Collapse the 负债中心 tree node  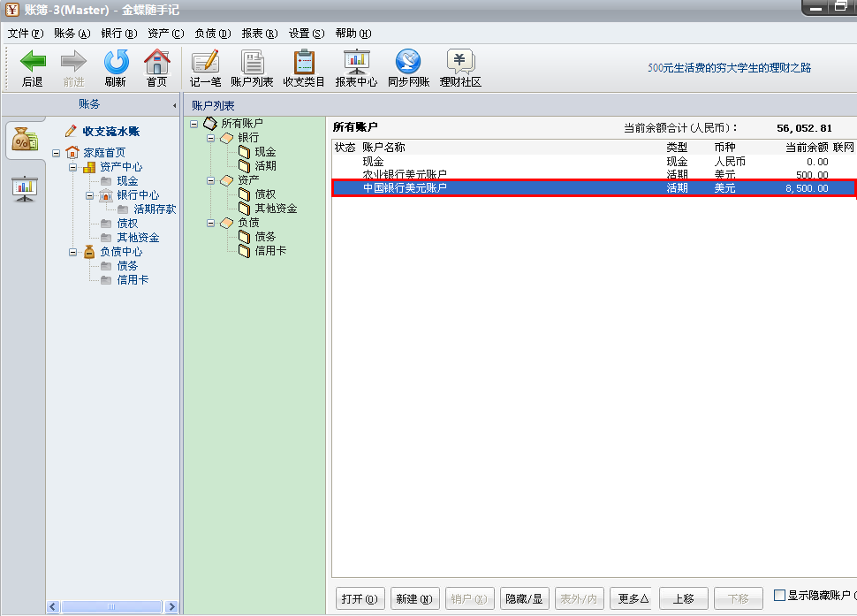tap(72, 252)
